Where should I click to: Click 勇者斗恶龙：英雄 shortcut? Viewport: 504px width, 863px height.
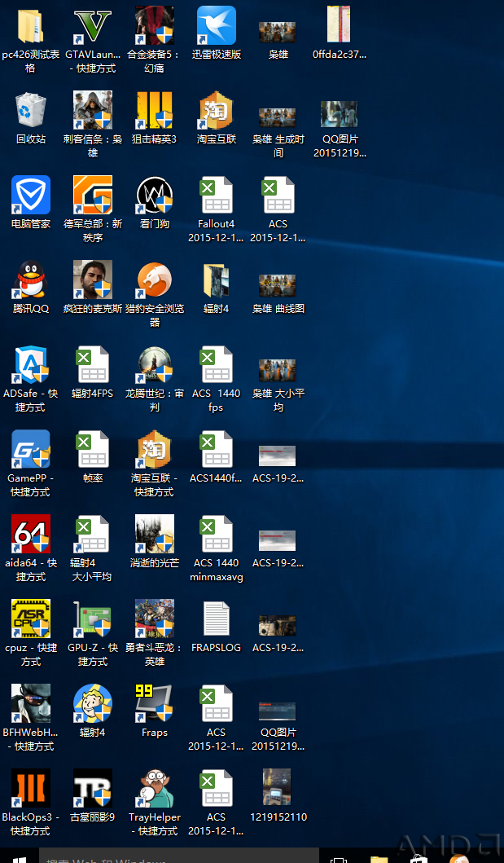tap(155, 619)
